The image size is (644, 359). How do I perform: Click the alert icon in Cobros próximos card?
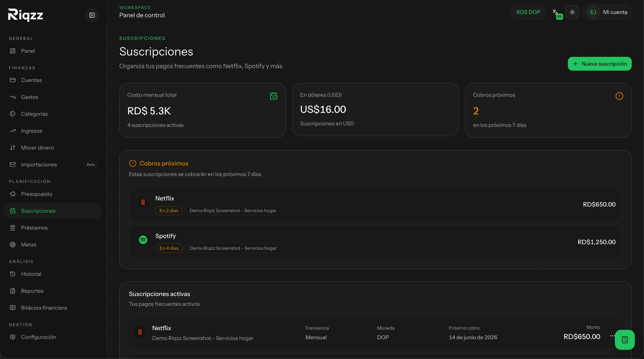pyautogui.click(x=619, y=96)
